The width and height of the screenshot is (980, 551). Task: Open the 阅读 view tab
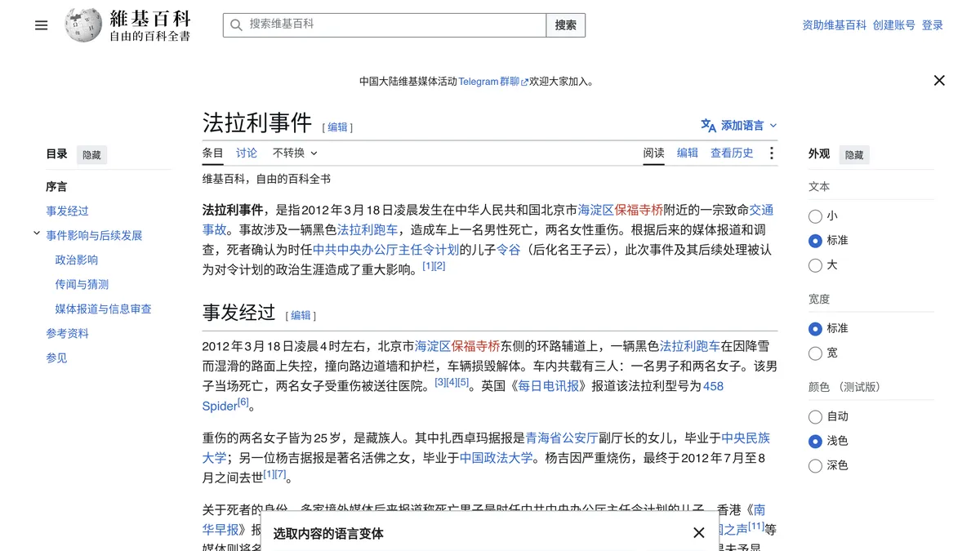coord(653,153)
